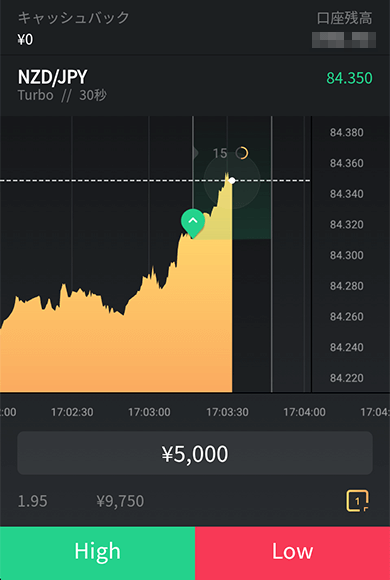Click the countdown timer ring icon
The width and height of the screenshot is (390, 580).
(x=242, y=153)
